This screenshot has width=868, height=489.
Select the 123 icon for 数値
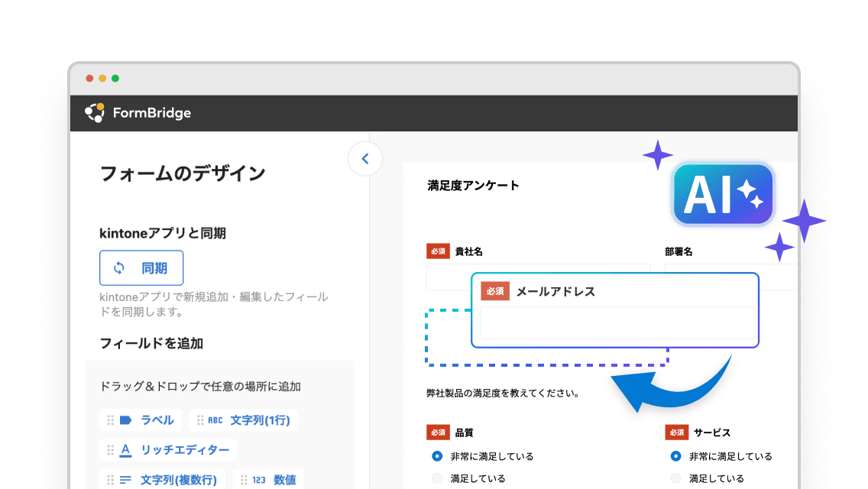pyautogui.click(x=259, y=480)
